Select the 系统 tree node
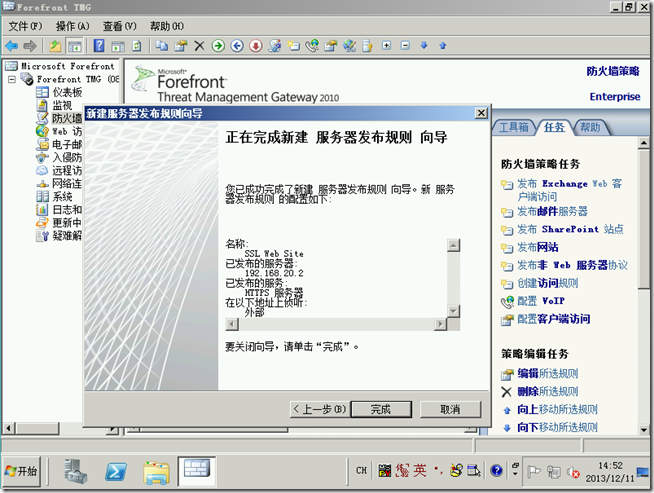654x493 pixels. coord(62,196)
